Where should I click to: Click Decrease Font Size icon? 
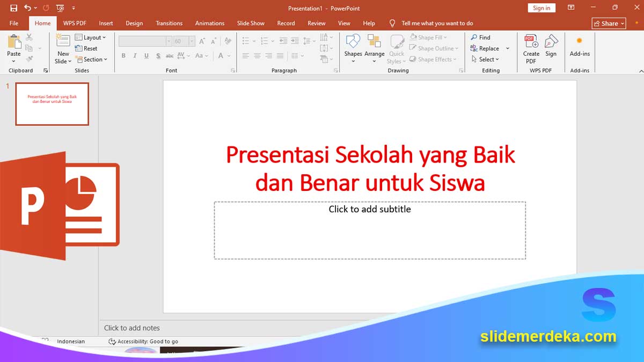point(213,41)
